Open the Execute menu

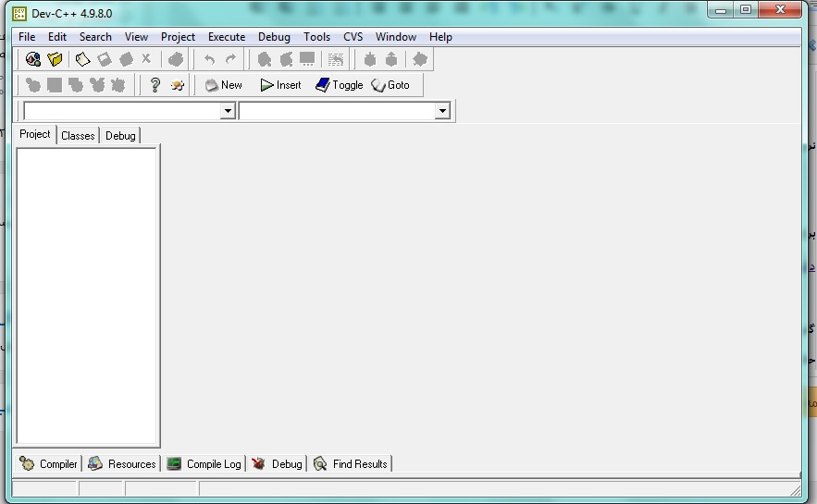227,37
